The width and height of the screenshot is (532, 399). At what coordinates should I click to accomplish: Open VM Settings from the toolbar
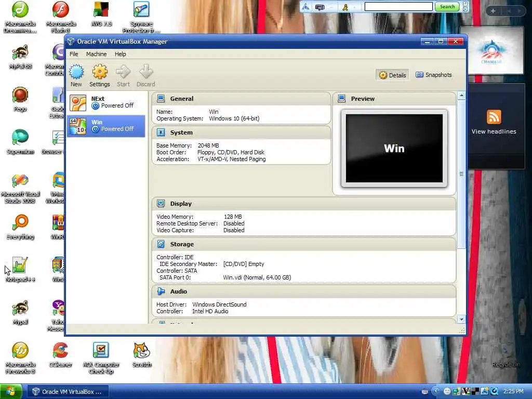click(99, 72)
